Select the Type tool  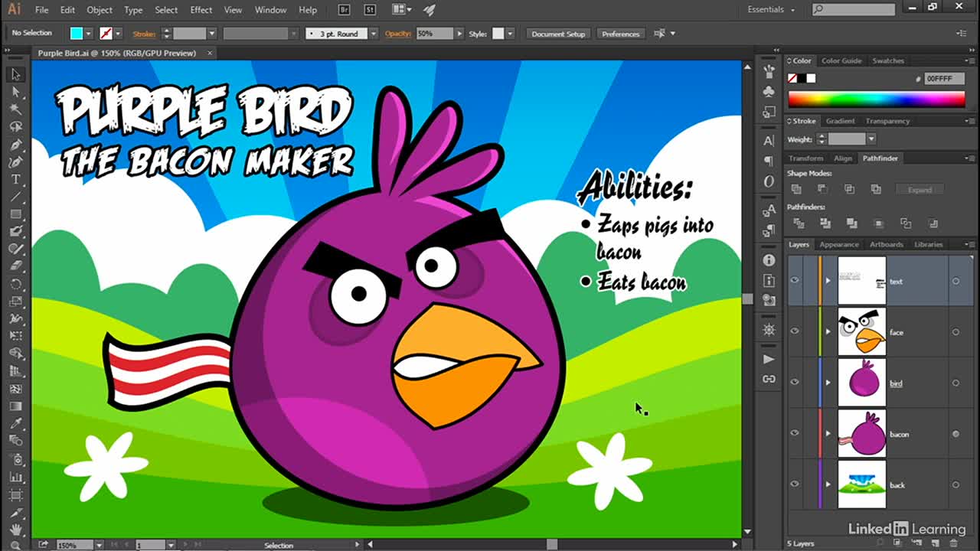15,179
